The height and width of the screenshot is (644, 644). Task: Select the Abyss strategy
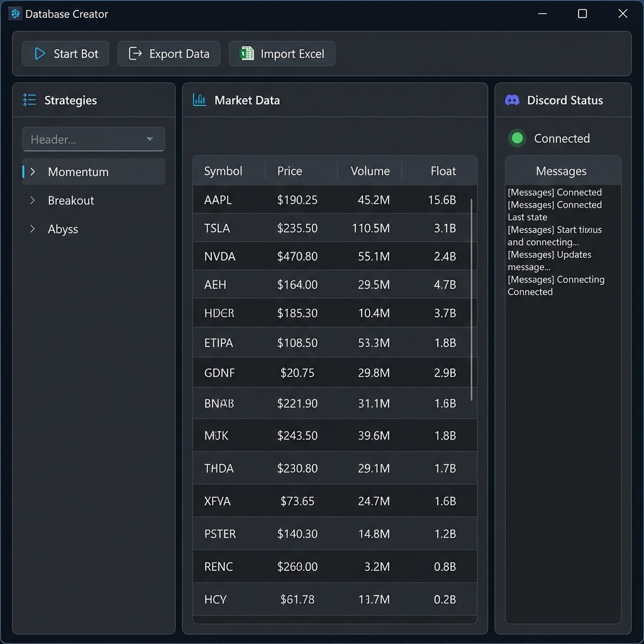pyautogui.click(x=94, y=229)
